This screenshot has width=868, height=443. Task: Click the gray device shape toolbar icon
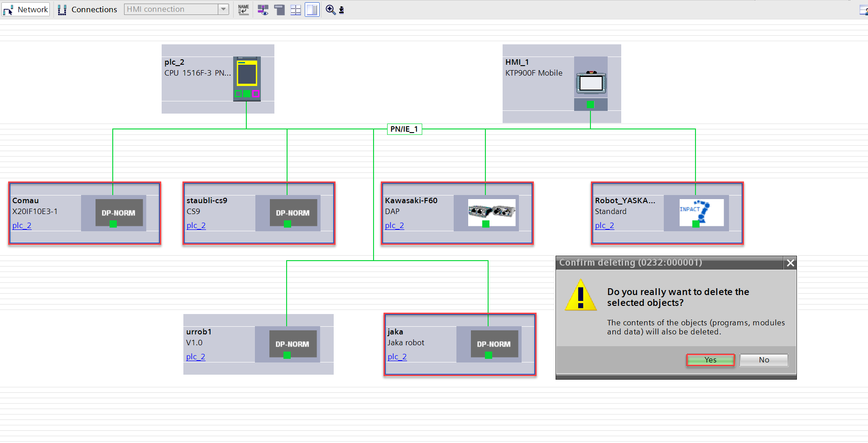[x=279, y=10]
